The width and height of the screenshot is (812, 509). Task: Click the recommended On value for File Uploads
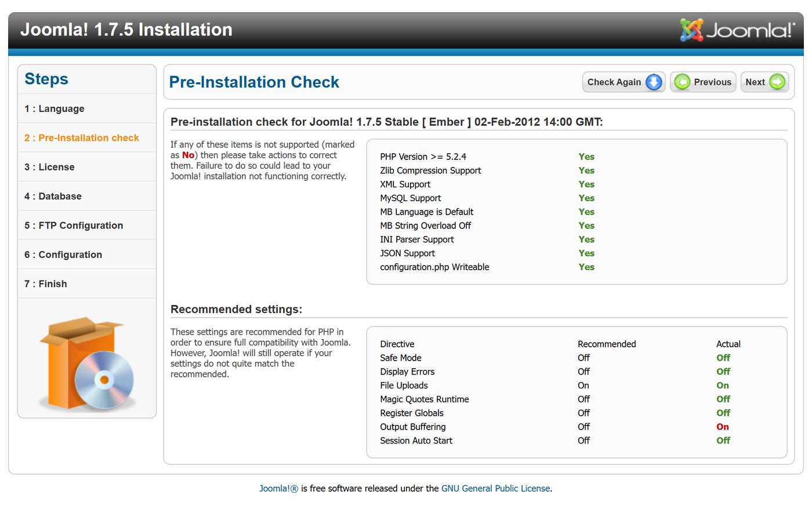(x=583, y=386)
